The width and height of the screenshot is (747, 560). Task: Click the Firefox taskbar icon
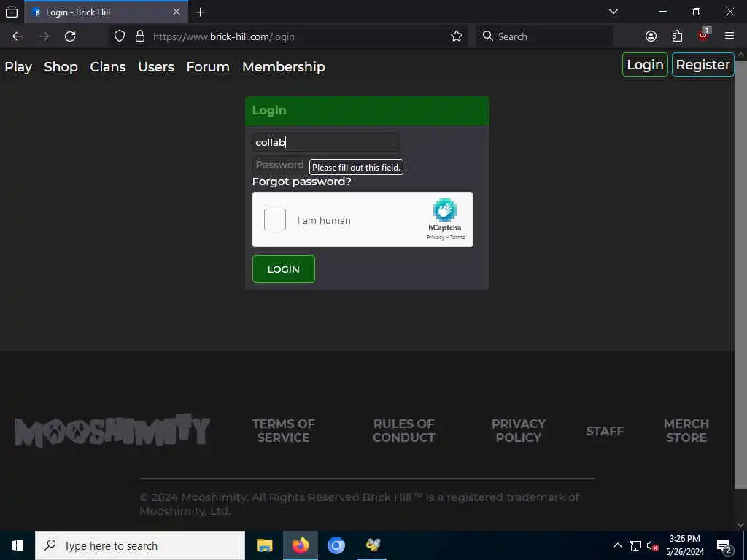tap(300, 545)
